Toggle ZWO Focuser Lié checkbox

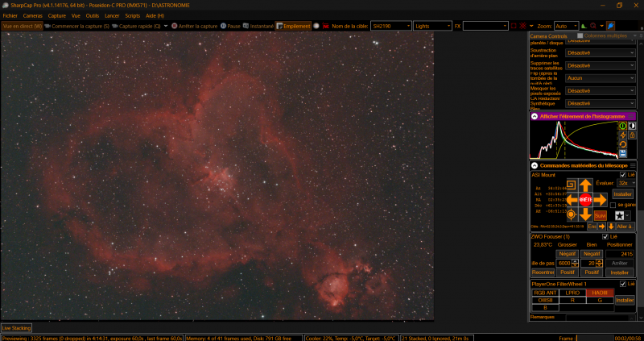pos(605,236)
